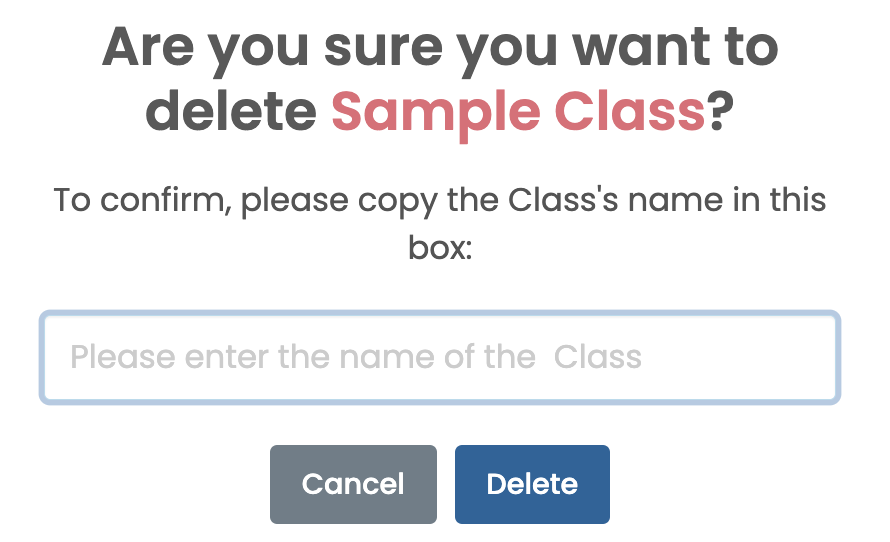Click the blue Delete button
Screen dimensions: 890x542
tap(532, 484)
